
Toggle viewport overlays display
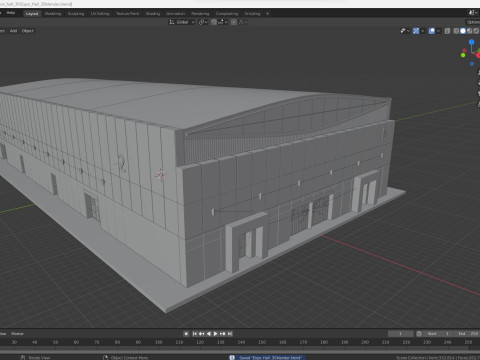tap(432, 31)
